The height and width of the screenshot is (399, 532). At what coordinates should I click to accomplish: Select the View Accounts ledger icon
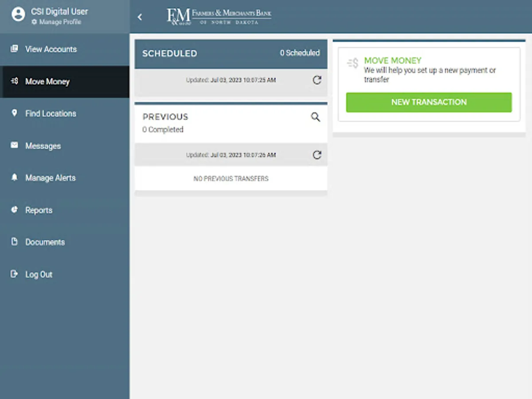13,49
